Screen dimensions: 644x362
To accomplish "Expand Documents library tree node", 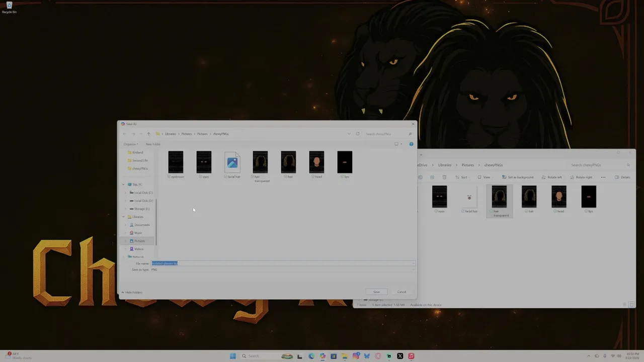I will click(x=125, y=225).
